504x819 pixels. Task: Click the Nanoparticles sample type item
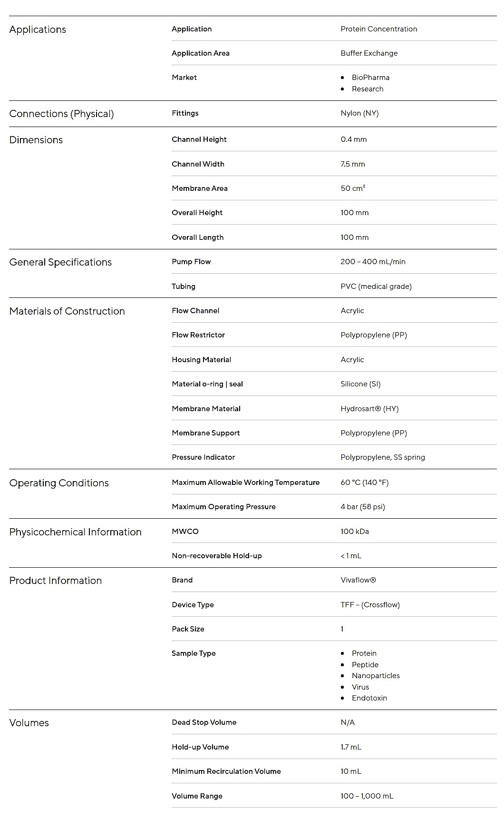click(x=376, y=676)
